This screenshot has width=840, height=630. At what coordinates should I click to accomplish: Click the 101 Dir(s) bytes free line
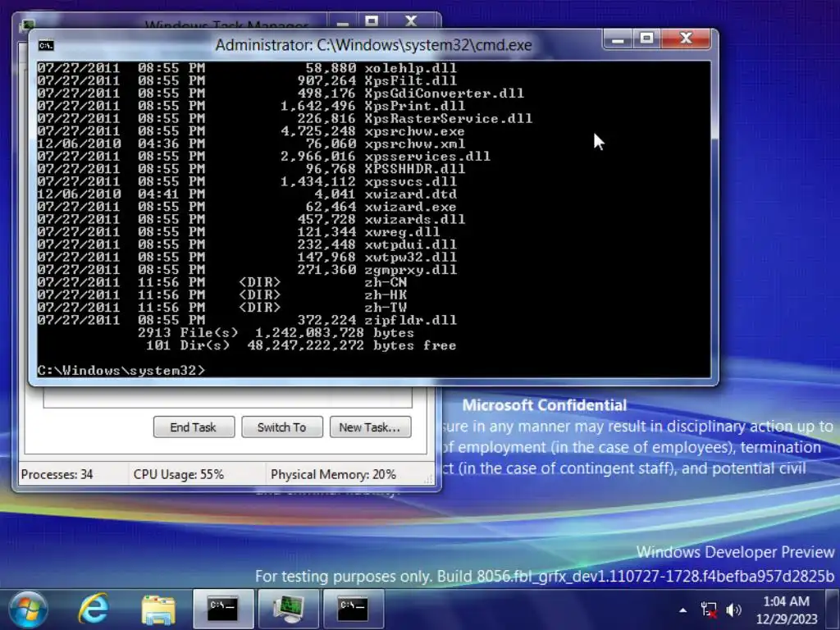301,345
